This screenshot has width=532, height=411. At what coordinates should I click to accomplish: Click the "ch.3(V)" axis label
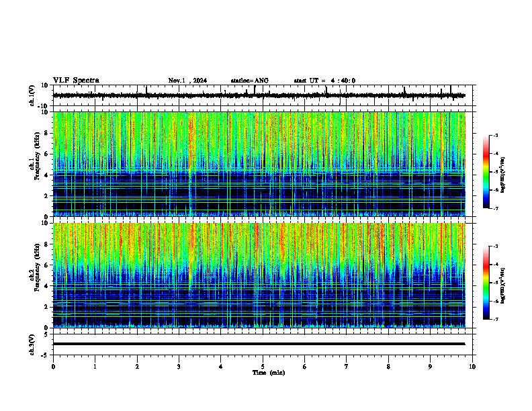tap(32, 345)
